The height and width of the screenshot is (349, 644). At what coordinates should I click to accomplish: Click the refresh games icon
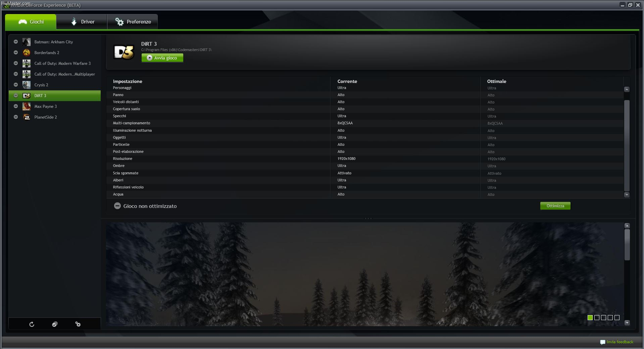click(x=32, y=324)
